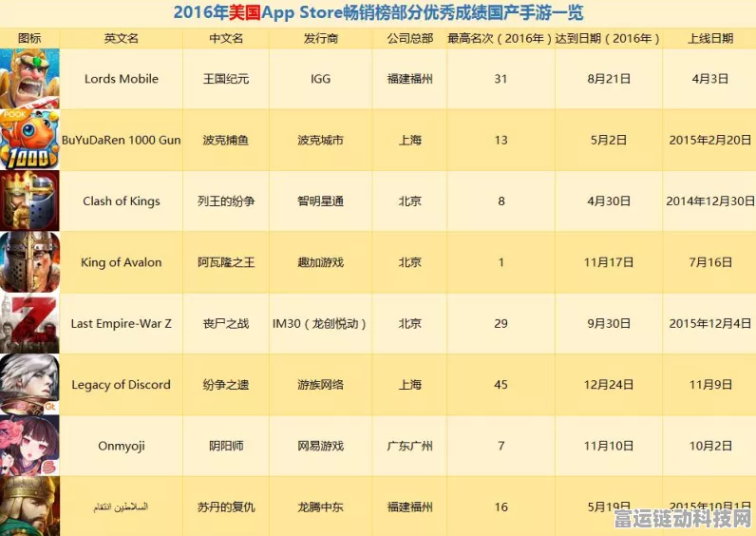
Task: Click the 纷争之遗 cell
Action: point(226,385)
